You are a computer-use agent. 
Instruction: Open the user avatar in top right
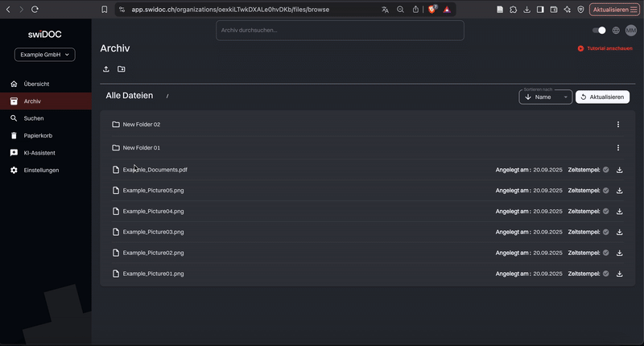[x=631, y=31]
